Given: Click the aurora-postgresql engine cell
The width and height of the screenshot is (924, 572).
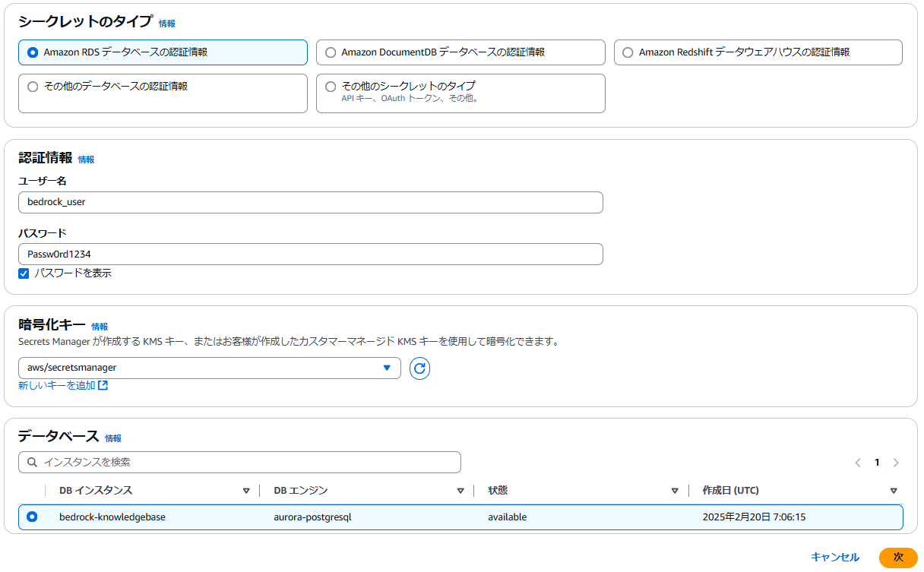Looking at the screenshot, I should [312, 517].
